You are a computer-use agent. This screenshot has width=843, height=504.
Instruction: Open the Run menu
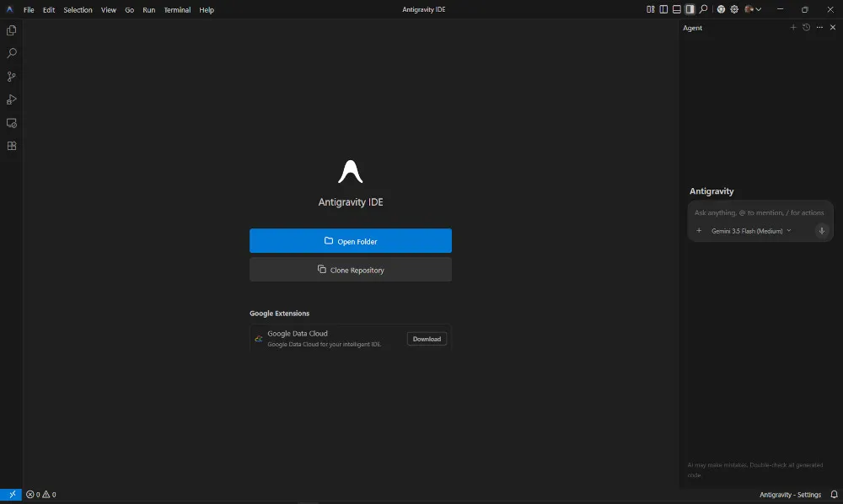(149, 9)
